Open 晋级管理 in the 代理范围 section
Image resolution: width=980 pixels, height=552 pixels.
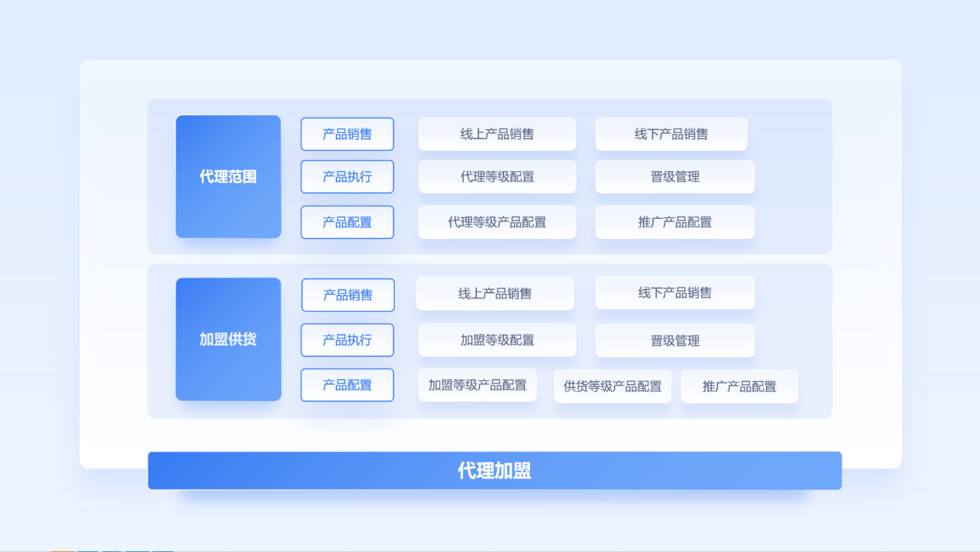click(x=675, y=176)
